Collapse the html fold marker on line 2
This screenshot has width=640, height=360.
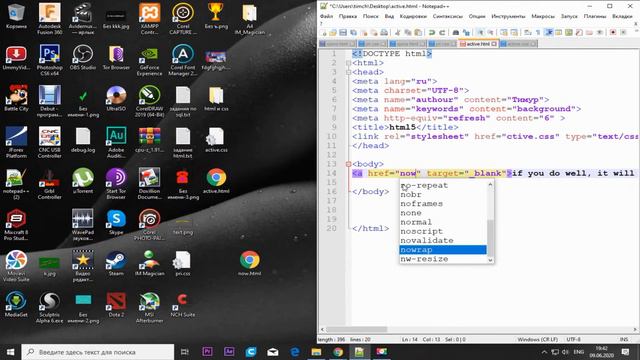tap(348, 63)
